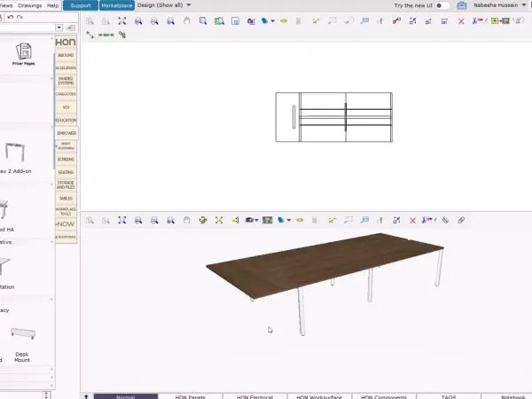Click the blue tag icon in the 2D toolbar
532x399 pixels.
tap(265, 21)
